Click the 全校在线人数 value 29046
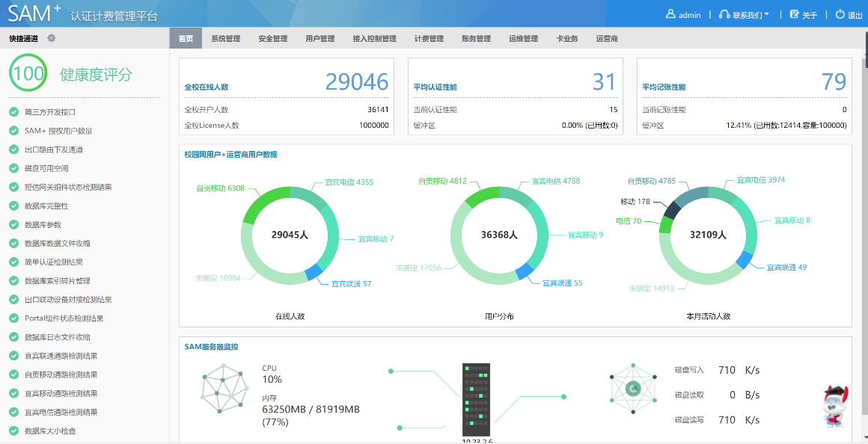This screenshot has width=868, height=444. click(x=357, y=82)
